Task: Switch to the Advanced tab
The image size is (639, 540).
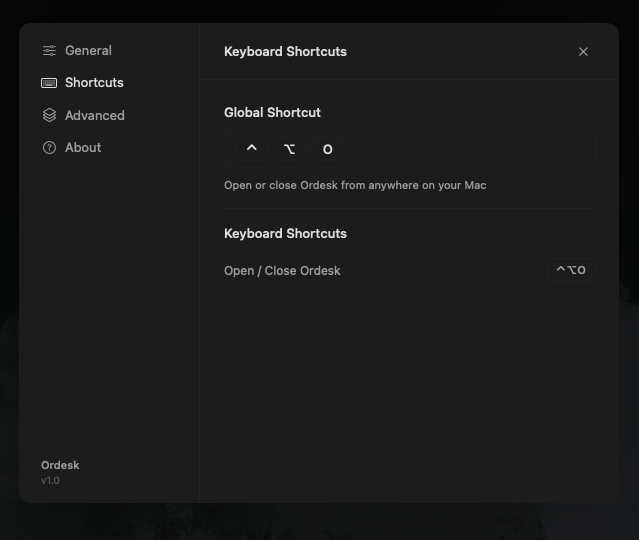Action: pos(95,115)
